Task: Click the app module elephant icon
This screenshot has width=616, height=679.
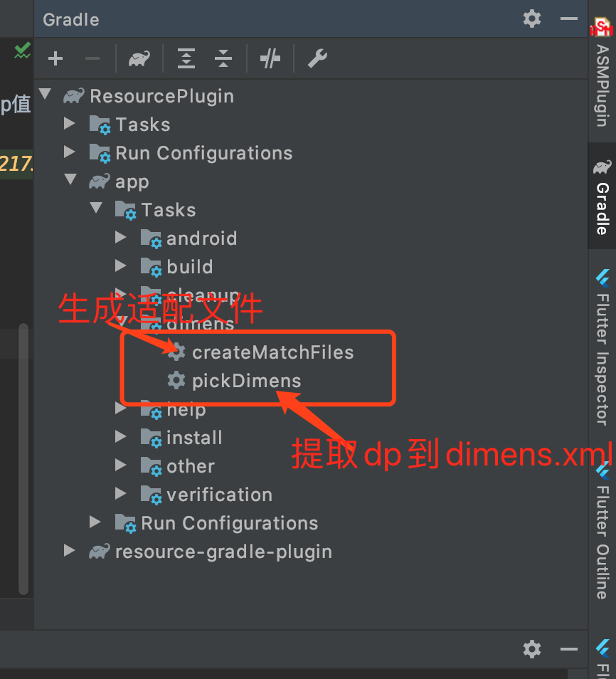Action: [99, 181]
